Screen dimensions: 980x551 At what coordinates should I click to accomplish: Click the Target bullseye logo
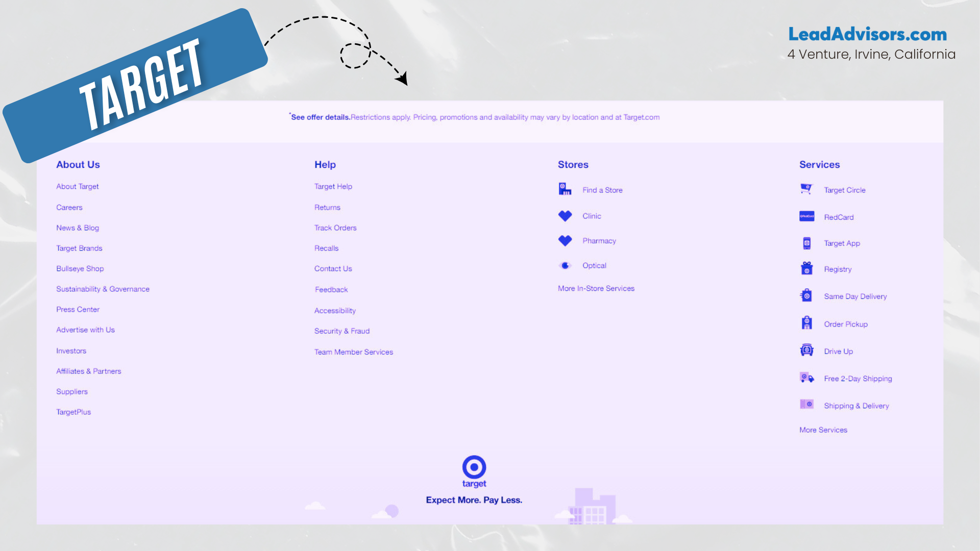474,467
